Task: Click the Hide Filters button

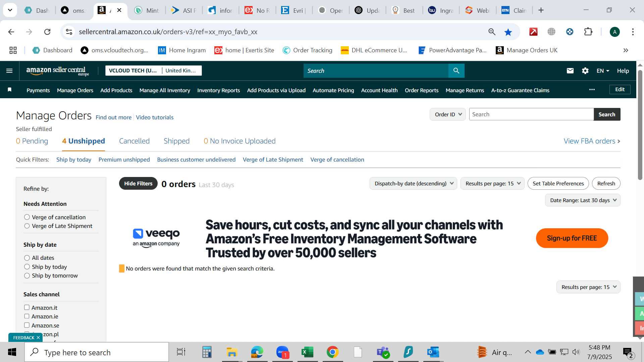Action: point(138,183)
